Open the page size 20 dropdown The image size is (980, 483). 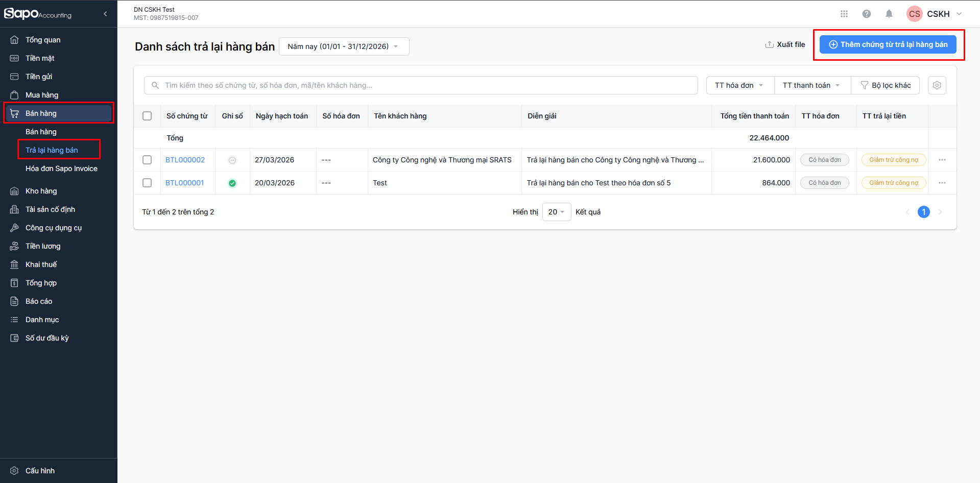(557, 212)
